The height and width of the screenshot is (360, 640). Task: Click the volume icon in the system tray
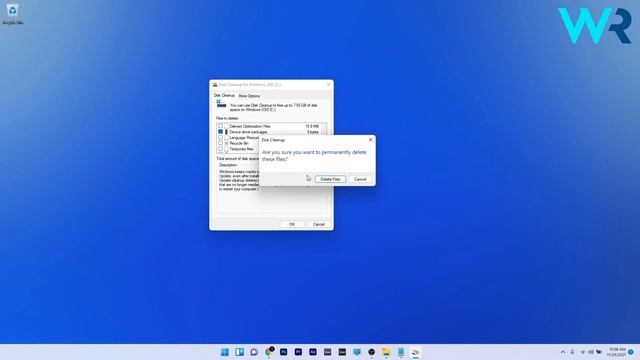pyautogui.click(x=591, y=352)
